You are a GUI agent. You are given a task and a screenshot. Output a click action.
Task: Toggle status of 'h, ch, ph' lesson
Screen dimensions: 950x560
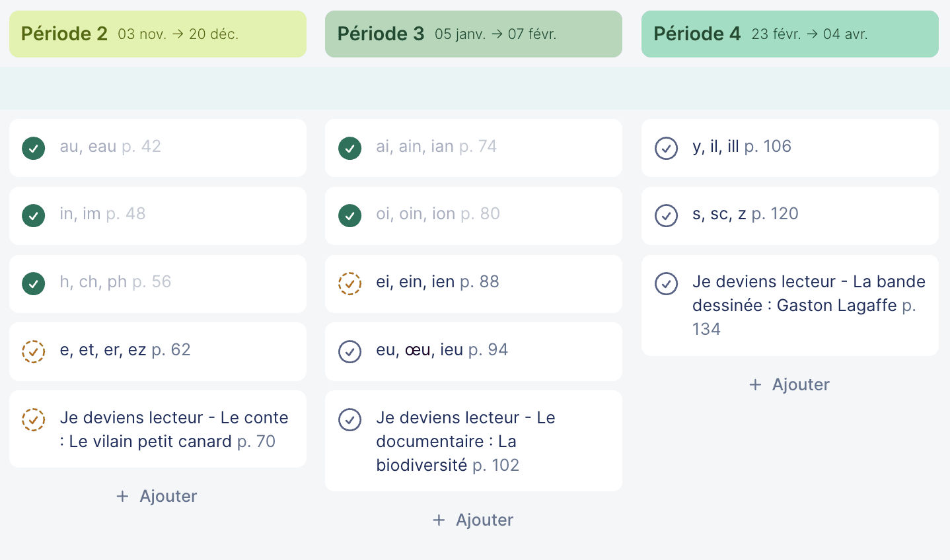point(34,283)
